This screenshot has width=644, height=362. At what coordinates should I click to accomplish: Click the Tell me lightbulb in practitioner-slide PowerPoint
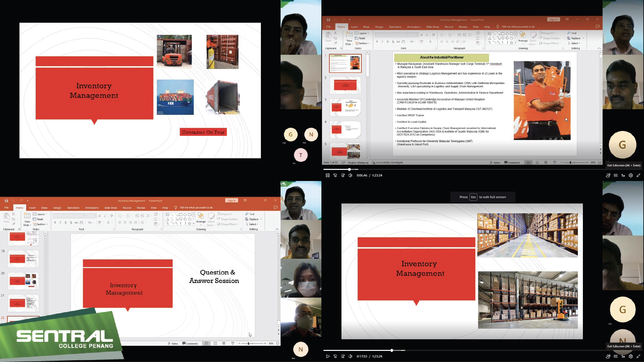point(498,27)
